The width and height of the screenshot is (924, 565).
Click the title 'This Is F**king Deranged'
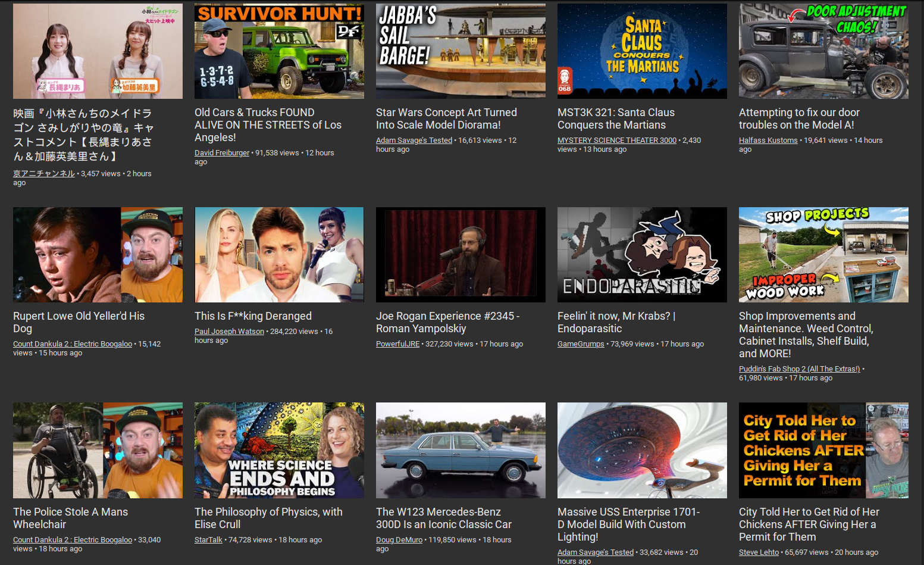253,316
